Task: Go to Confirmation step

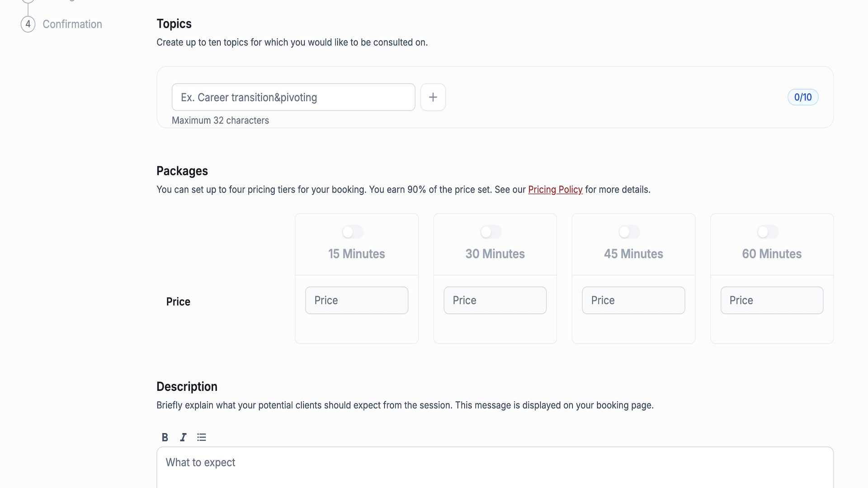Action: pos(72,24)
